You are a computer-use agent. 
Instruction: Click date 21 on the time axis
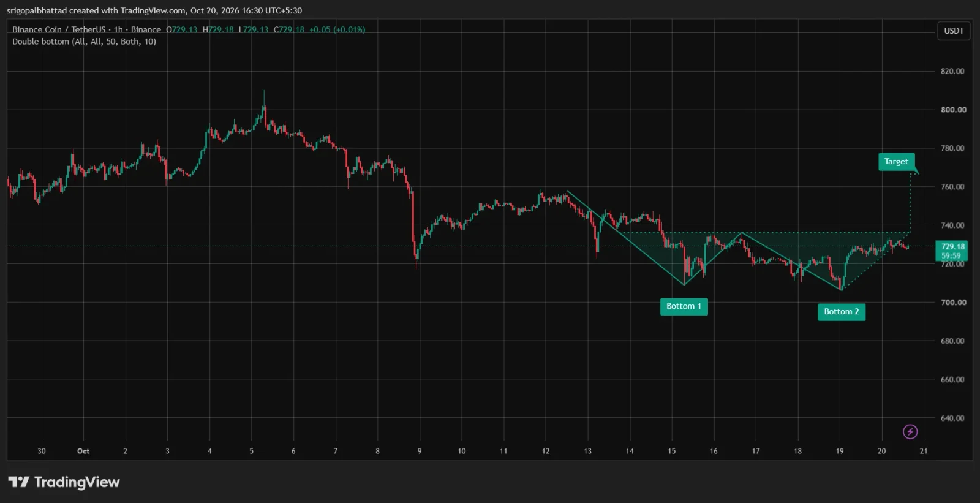tap(924, 451)
